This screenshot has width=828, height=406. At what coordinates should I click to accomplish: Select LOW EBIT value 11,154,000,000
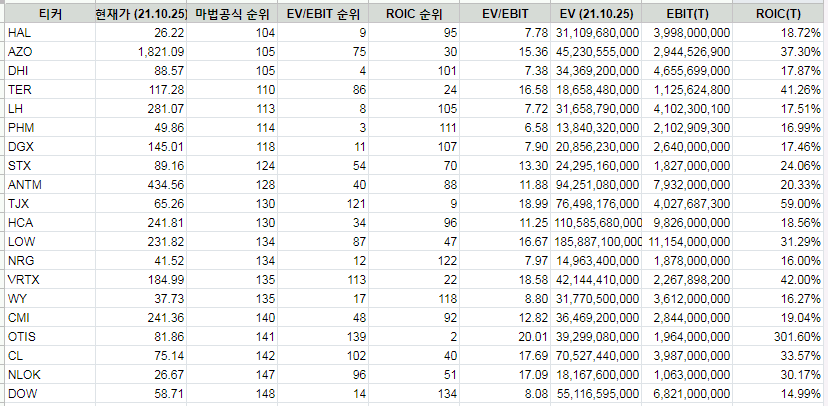pos(687,242)
